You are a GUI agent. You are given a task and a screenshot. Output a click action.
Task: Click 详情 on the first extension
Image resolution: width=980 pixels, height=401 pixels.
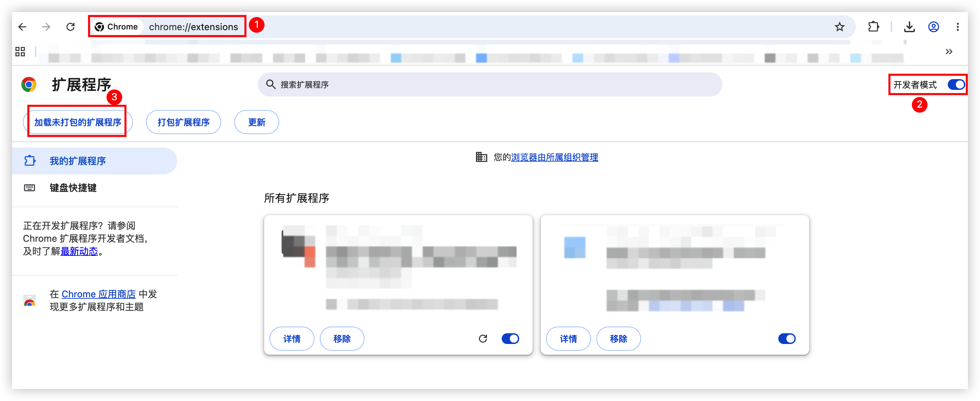(x=292, y=339)
